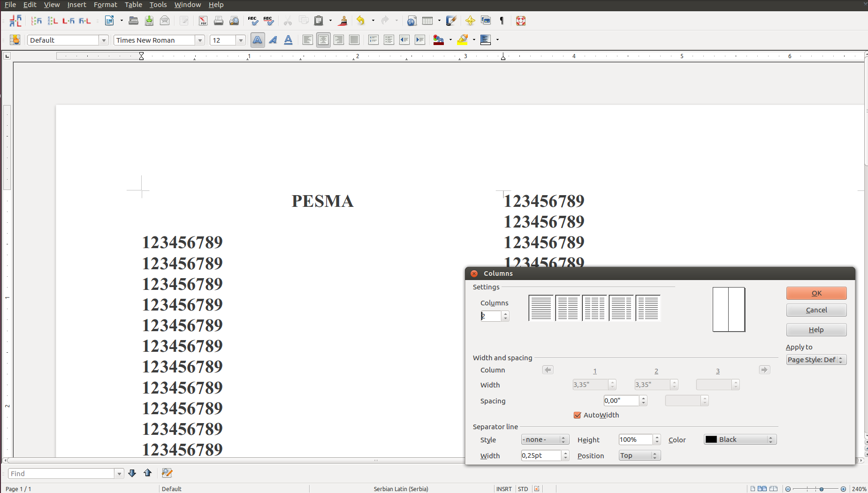Toggle formatting marks with the pilcrow icon

(x=502, y=21)
